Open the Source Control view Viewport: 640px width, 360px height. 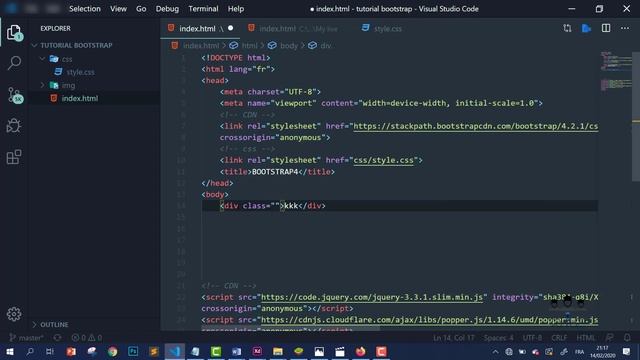pos(15,95)
